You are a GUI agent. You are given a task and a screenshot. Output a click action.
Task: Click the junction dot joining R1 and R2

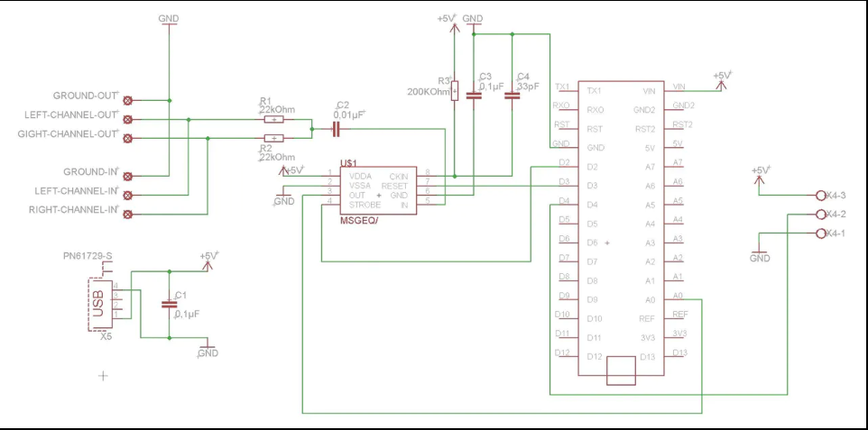pyautogui.click(x=311, y=130)
